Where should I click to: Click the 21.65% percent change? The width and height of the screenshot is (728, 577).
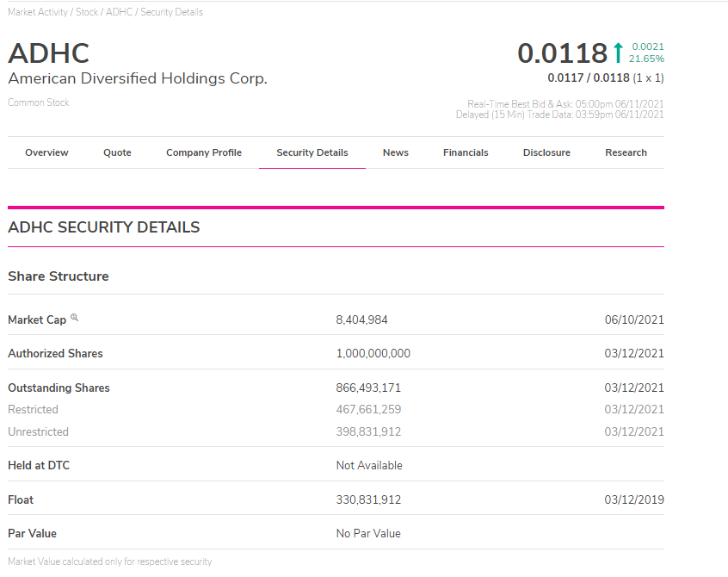click(646, 59)
